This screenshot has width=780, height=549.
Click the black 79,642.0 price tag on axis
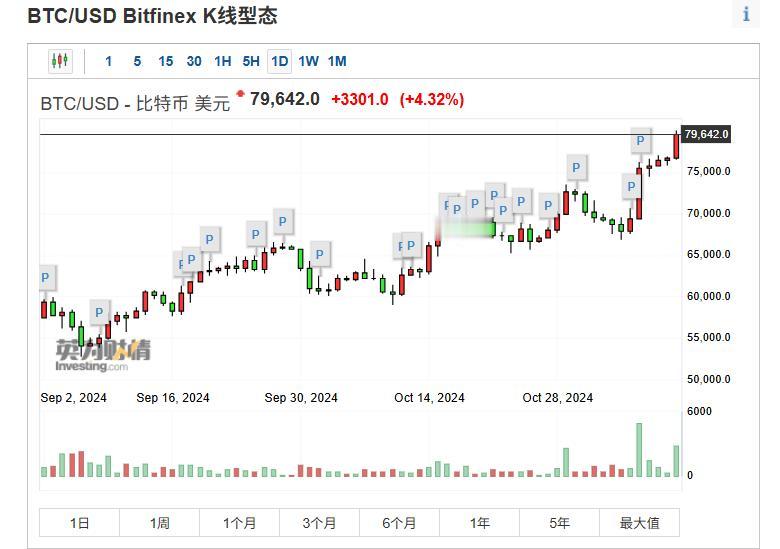point(706,134)
